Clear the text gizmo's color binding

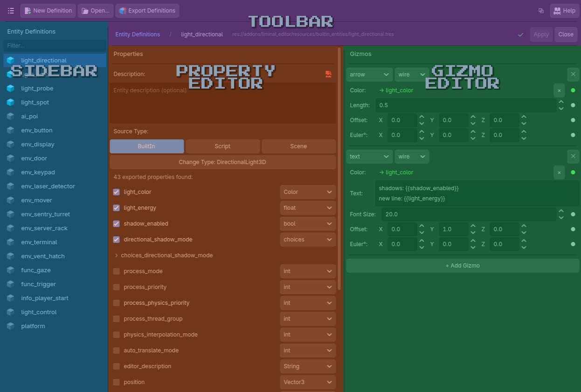point(559,172)
